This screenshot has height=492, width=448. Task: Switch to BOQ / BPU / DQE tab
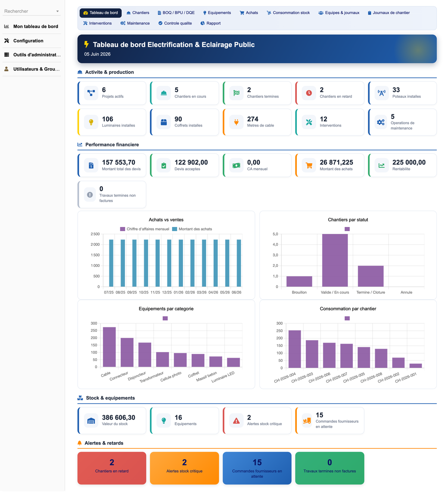click(176, 13)
